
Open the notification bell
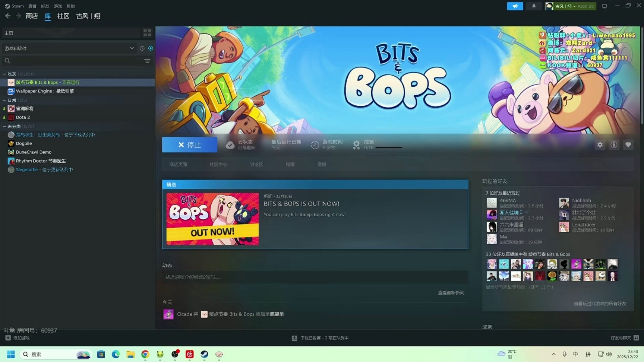coord(534,6)
